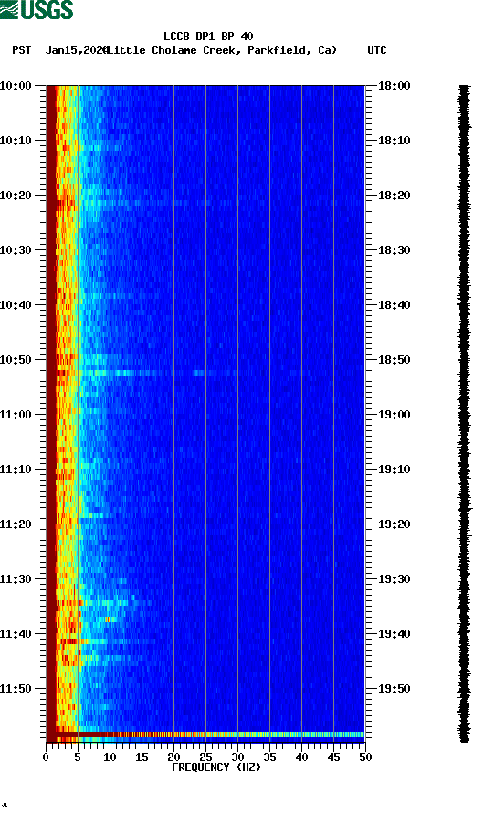
Task: Click the '19:40' UTC time label
Action: coord(394,633)
